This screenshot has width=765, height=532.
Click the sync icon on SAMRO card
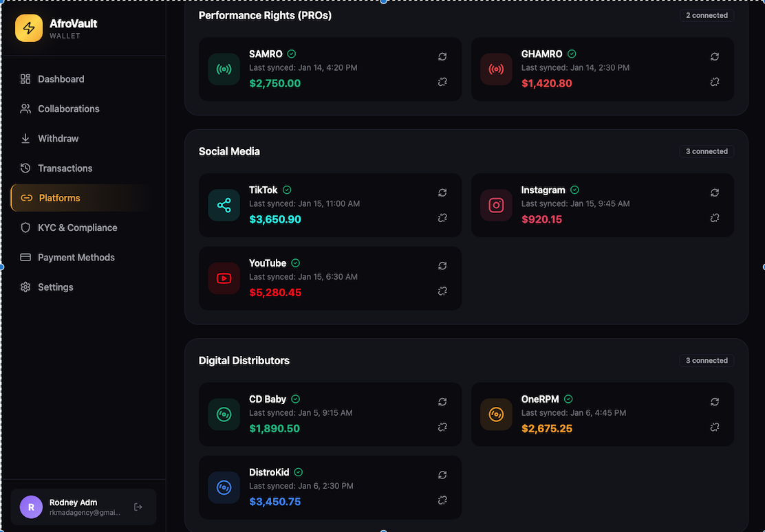442,56
